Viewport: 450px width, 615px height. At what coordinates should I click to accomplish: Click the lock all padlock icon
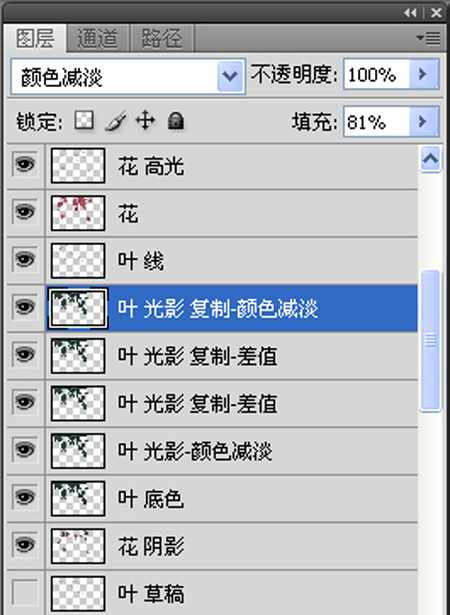176,121
